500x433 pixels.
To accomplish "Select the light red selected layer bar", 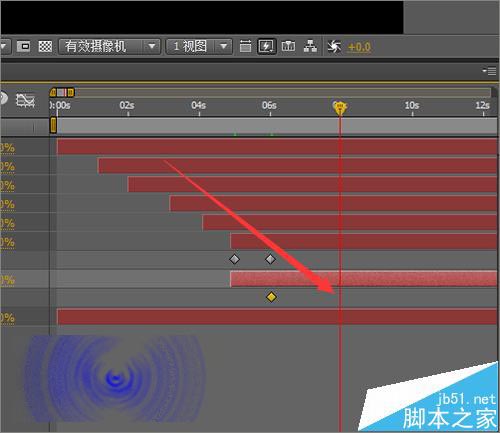I will [x=364, y=279].
